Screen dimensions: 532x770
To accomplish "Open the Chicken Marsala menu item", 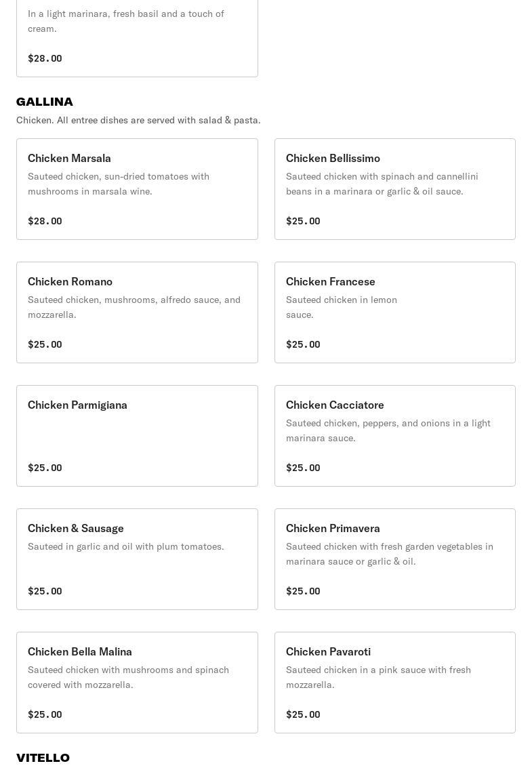I will 69,159.
